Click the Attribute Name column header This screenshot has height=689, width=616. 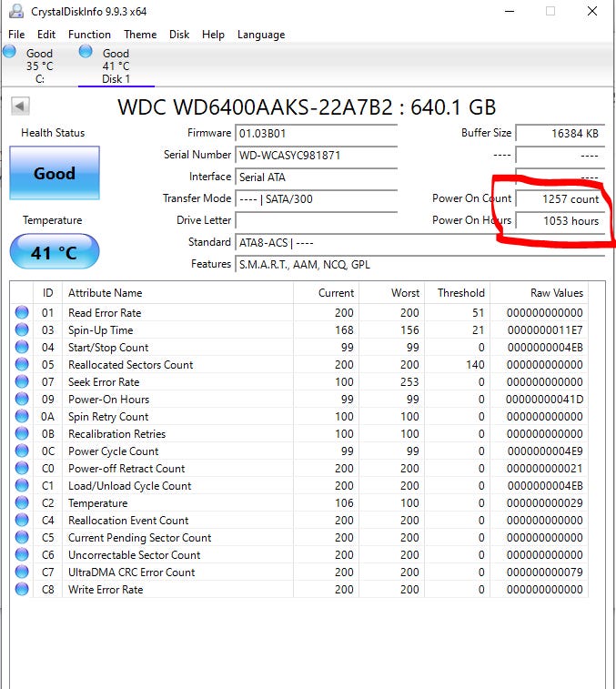click(x=177, y=293)
